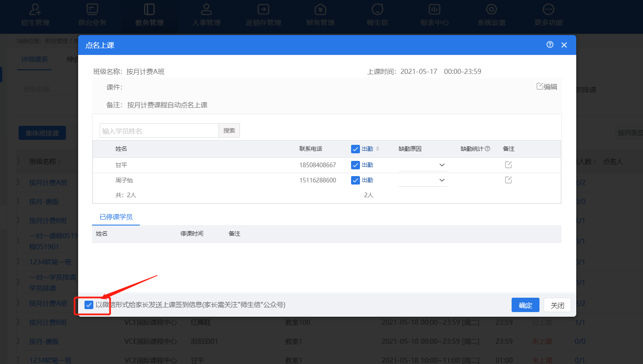Viewport: 643px width, 364px height.
Task: Click student name 周子怡
Action: tap(124, 180)
